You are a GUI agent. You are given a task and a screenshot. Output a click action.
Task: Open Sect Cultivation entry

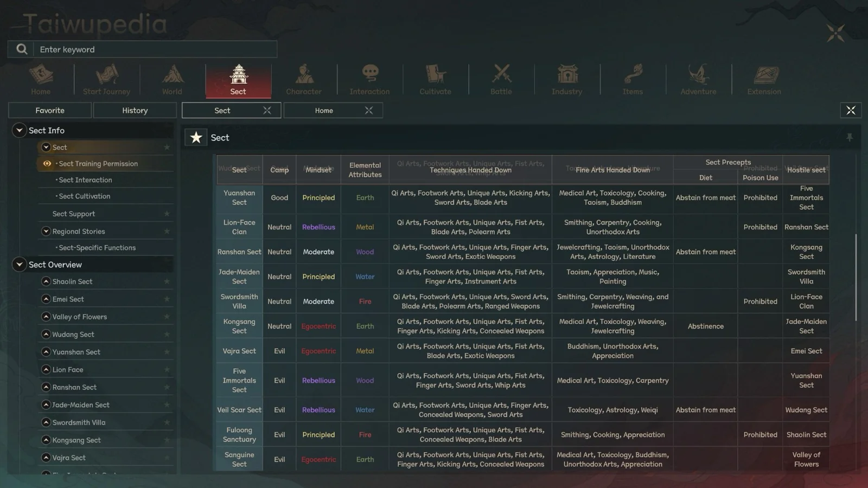tap(84, 196)
